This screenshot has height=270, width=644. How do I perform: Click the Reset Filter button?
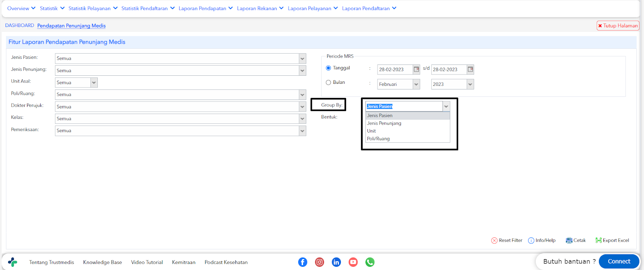[507, 240]
